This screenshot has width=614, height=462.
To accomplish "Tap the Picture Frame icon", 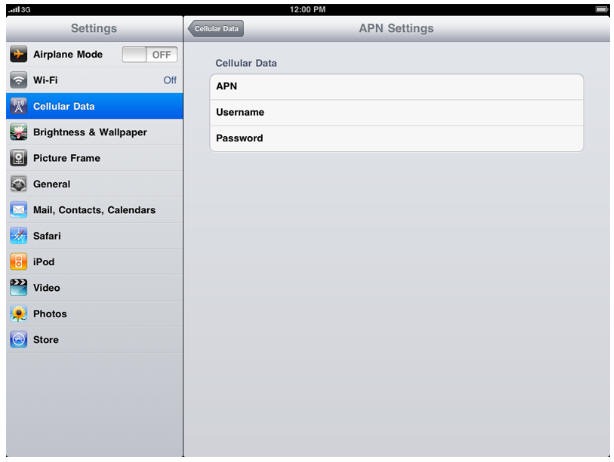I will (18, 158).
